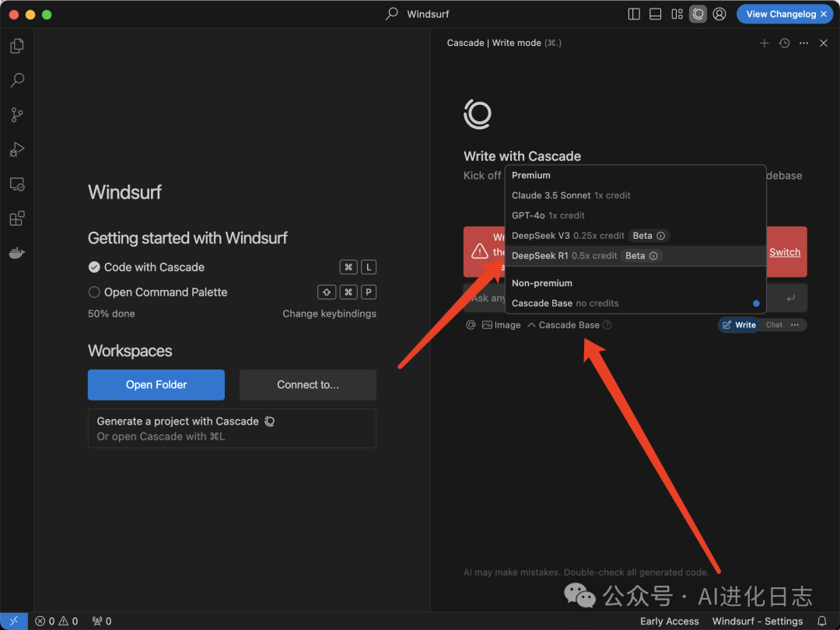
Task: Click the Ask anything Cascade input field
Action: pyautogui.click(x=635, y=298)
